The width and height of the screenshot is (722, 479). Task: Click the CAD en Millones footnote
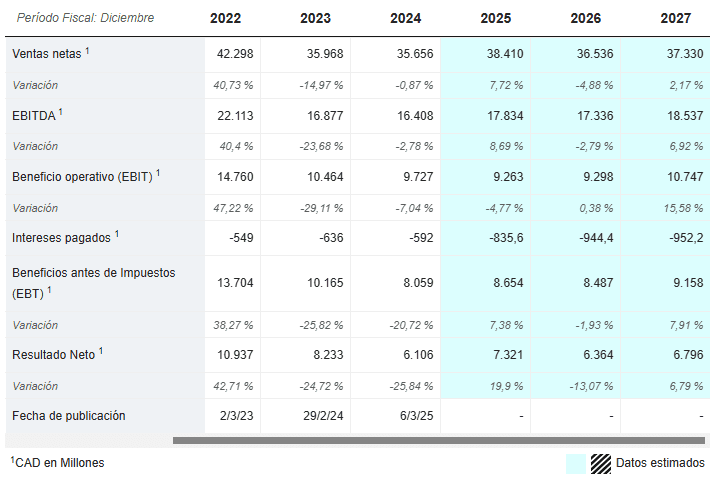59,463
